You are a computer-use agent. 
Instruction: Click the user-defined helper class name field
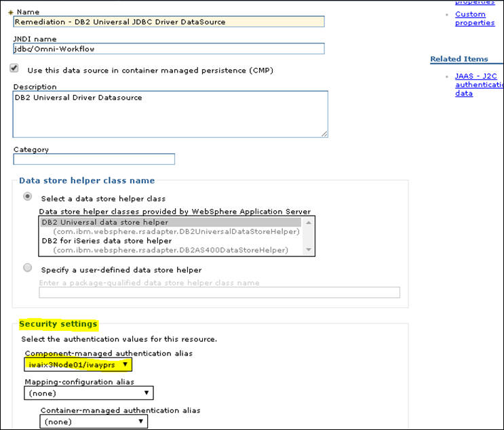coord(220,292)
